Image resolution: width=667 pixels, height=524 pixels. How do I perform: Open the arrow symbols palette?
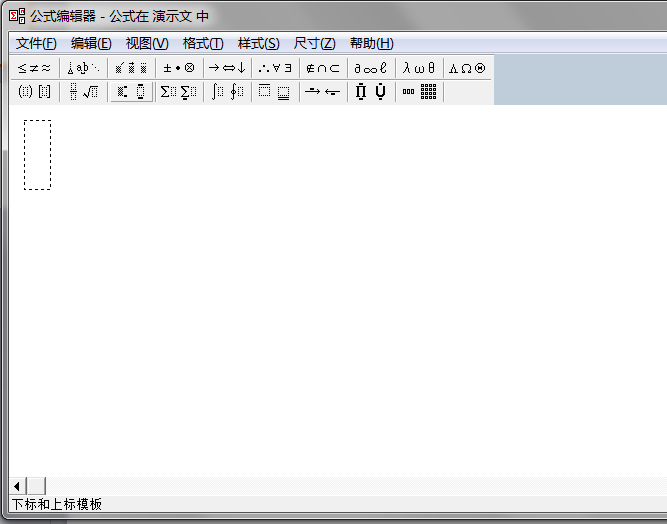(x=227, y=68)
